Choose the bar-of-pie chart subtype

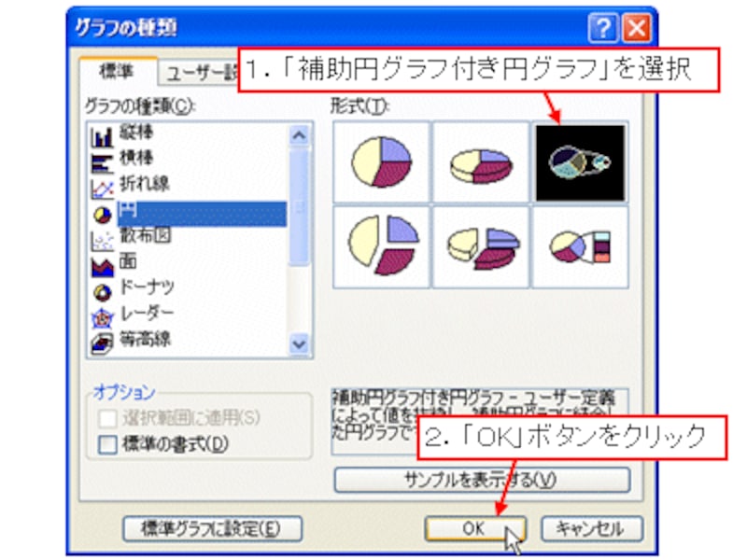[580, 246]
